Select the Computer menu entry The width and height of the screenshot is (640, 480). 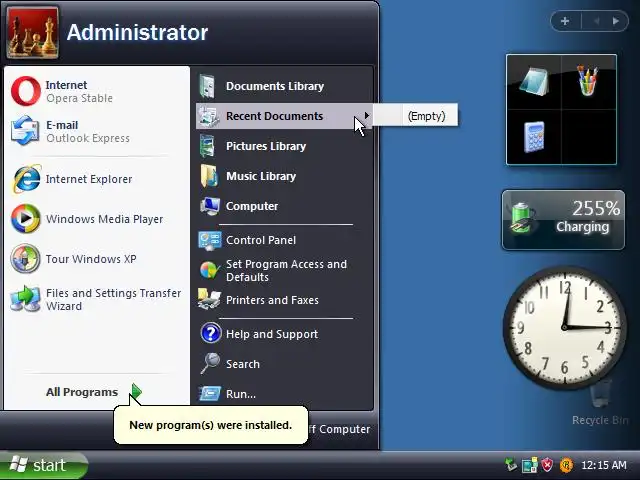284,206
